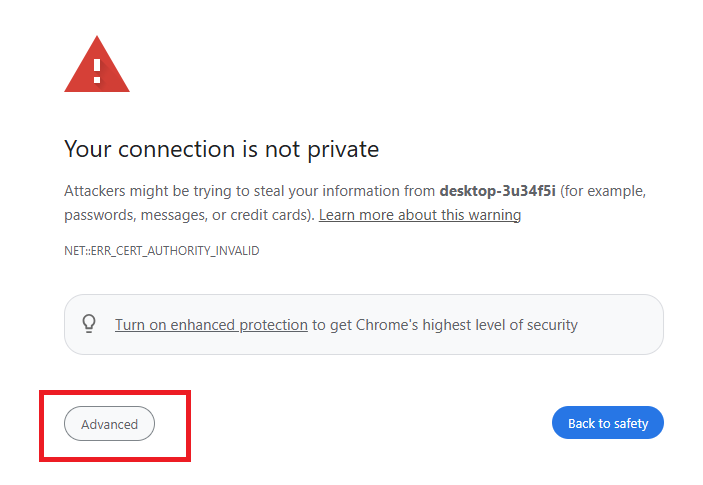Open the Advanced options button

[x=109, y=424]
